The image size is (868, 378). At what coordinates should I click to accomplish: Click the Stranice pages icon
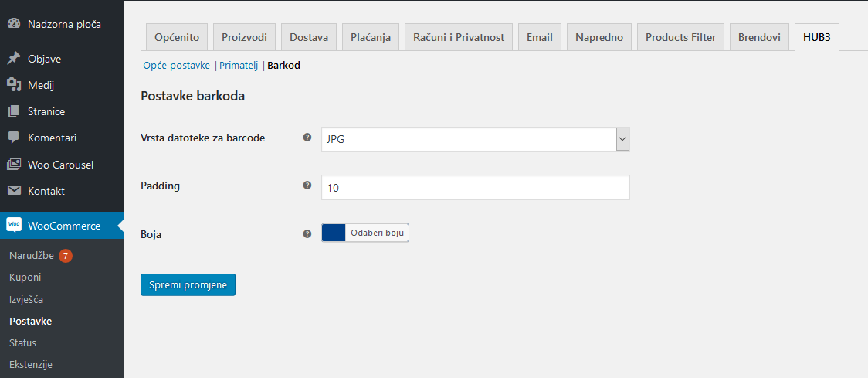[14, 111]
